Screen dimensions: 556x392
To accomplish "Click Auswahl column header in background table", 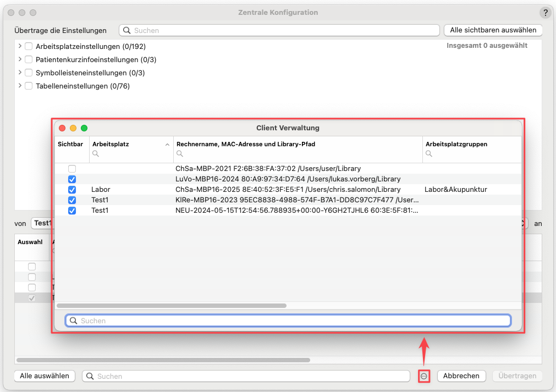I will pyautogui.click(x=30, y=242).
